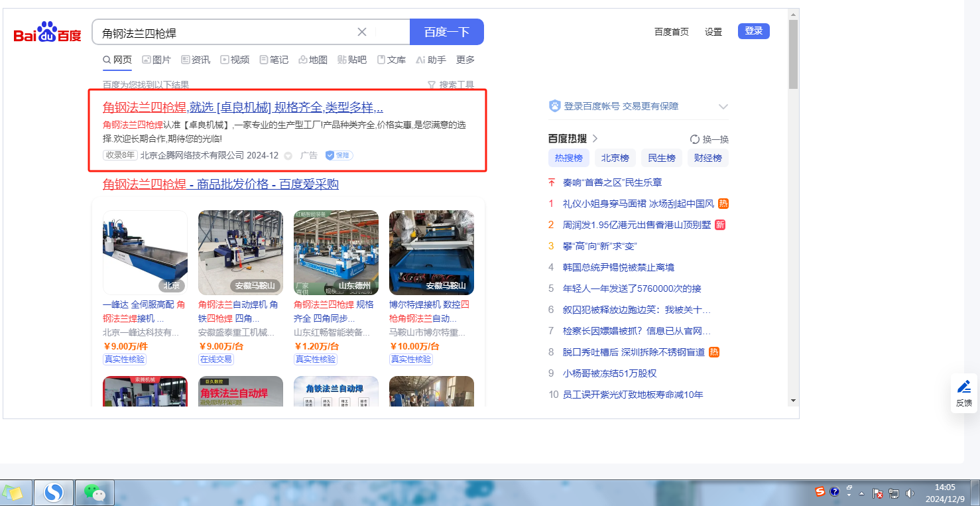Open hot search 小杨哥被冻结51万股权
Image resolution: width=980 pixels, height=506 pixels.
tap(609, 373)
